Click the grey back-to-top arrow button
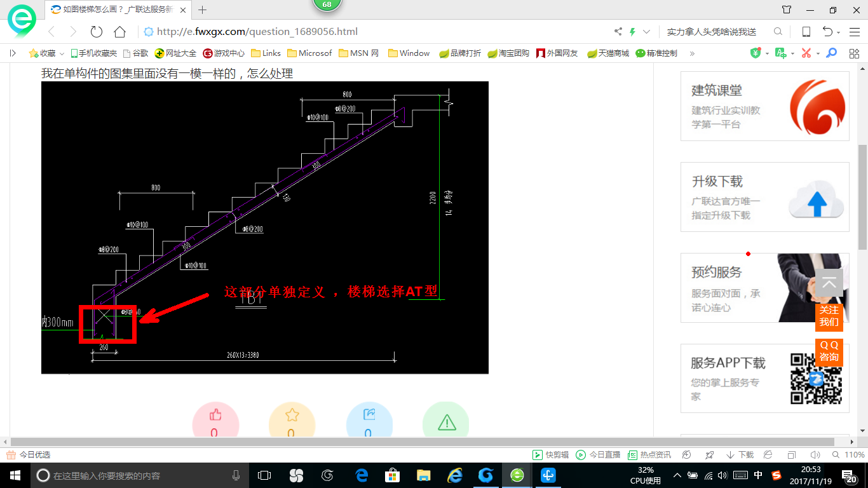Screen dimensions: 868x488 [829, 283]
